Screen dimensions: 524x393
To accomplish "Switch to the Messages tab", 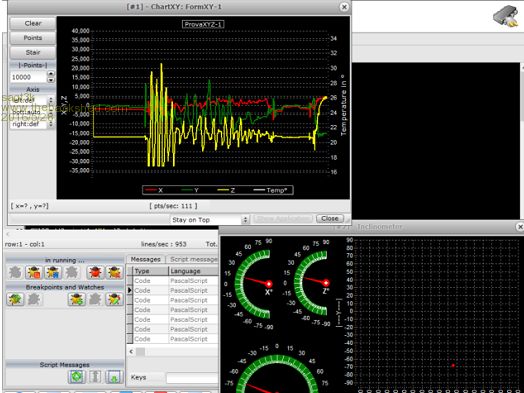I will [x=145, y=259].
